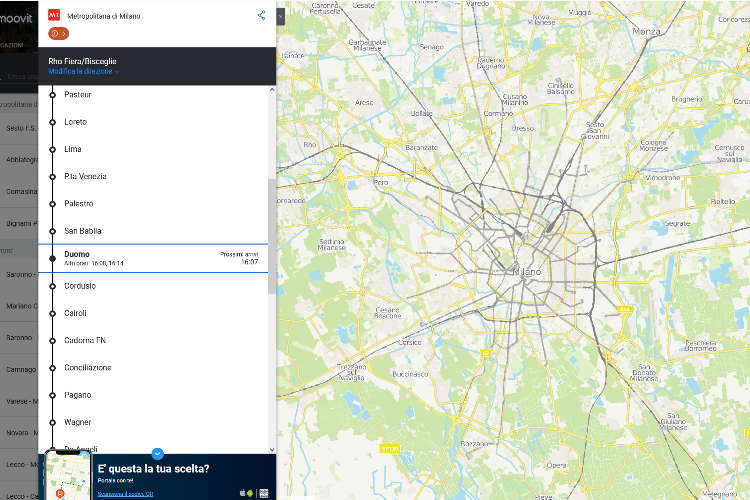Select the Loreto station stop marker
Viewport: 750px width, 500px height.
[52, 122]
